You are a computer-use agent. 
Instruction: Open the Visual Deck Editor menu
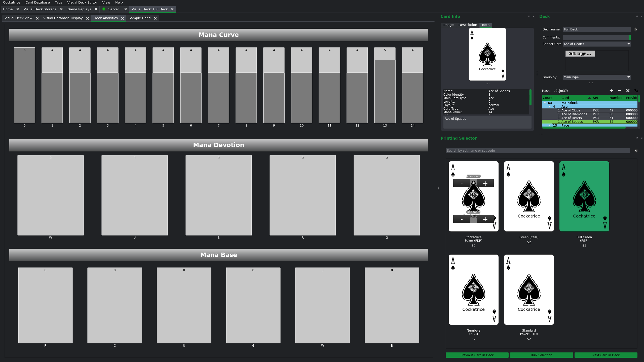[82, 3]
